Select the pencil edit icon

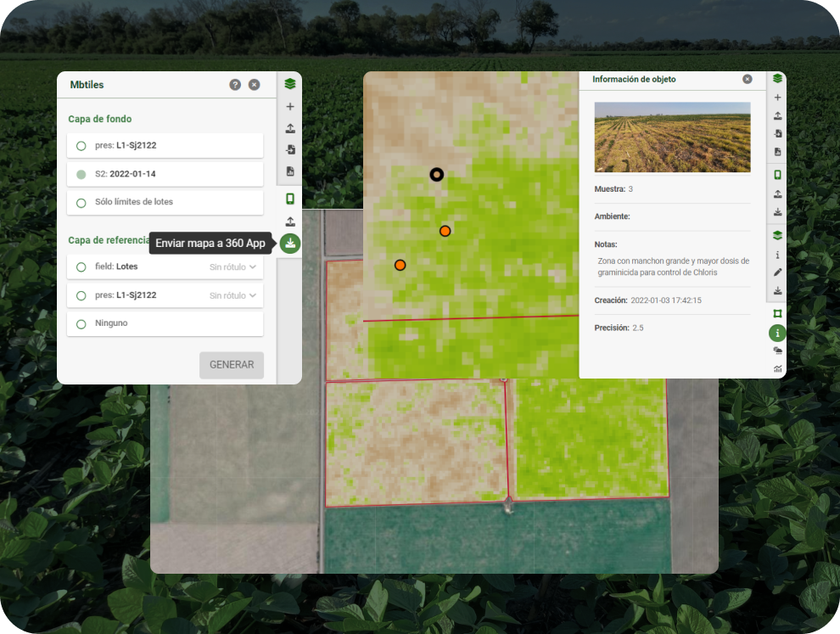click(x=777, y=272)
